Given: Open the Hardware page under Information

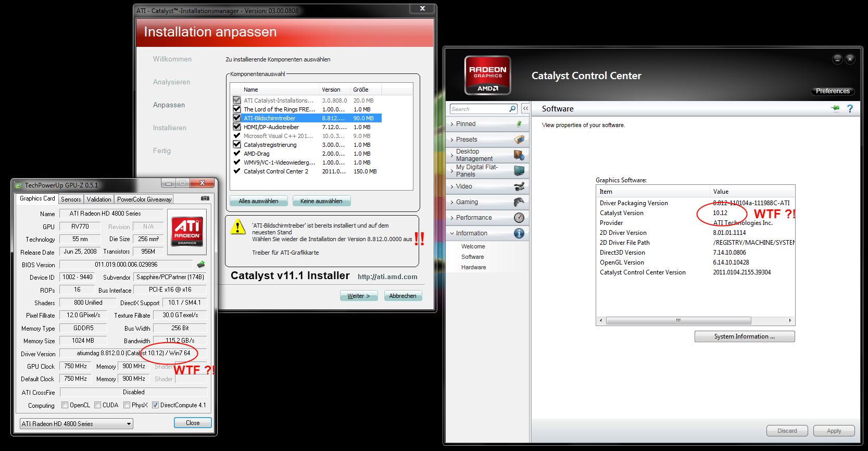Looking at the screenshot, I should pos(473,267).
